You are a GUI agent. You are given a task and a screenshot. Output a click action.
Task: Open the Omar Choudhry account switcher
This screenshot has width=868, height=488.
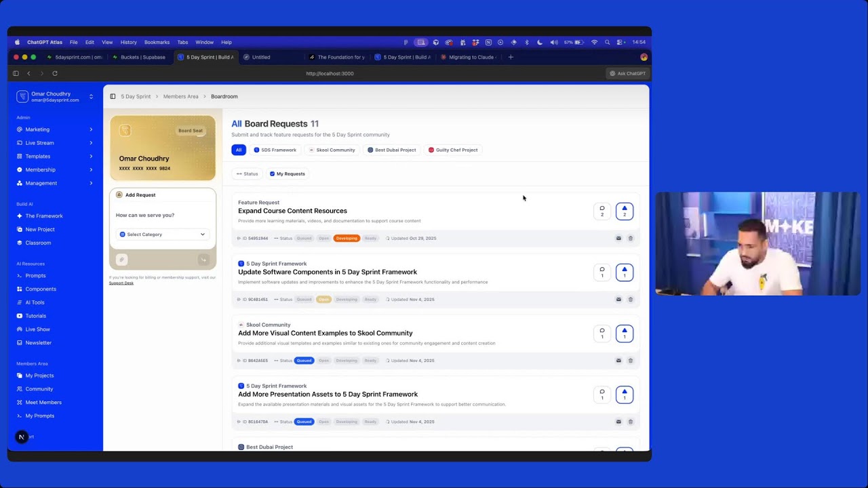pyautogui.click(x=55, y=97)
